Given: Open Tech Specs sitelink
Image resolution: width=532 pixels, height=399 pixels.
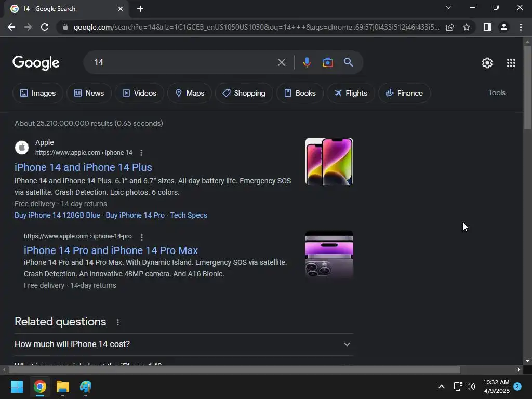Looking at the screenshot, I should coord(189,215).
